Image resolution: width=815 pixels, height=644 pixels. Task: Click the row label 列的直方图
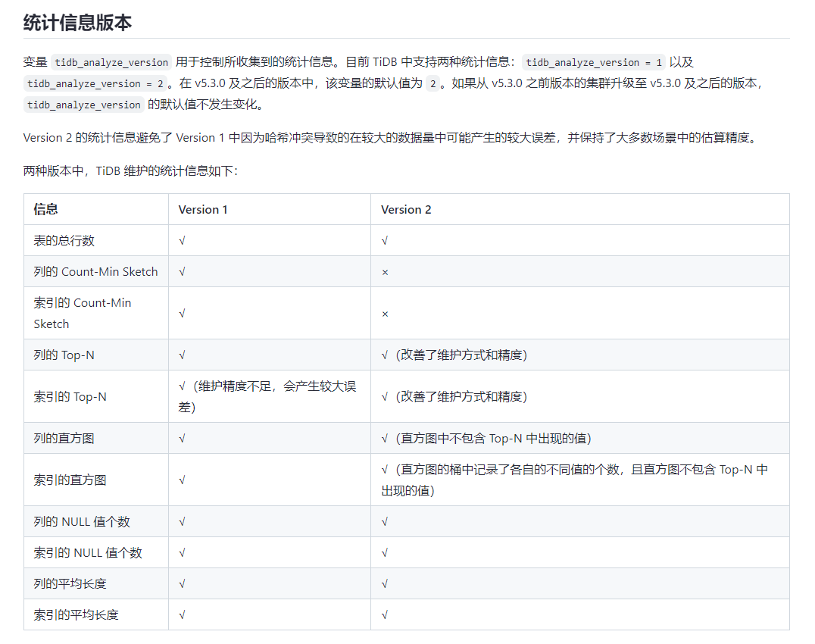64,438
